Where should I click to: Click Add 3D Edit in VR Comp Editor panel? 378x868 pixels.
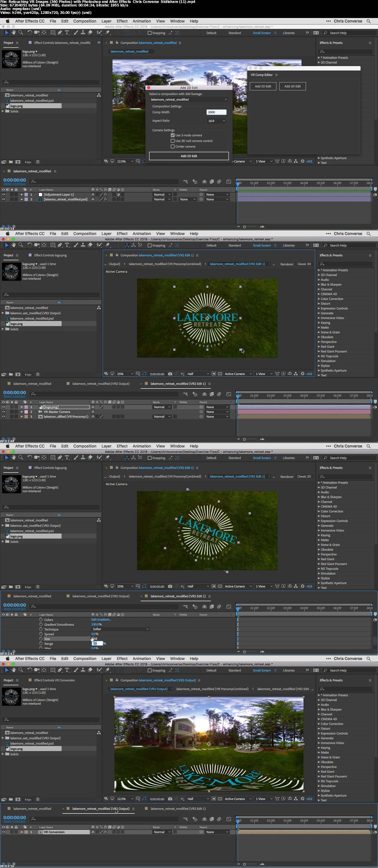pos(292,86)
